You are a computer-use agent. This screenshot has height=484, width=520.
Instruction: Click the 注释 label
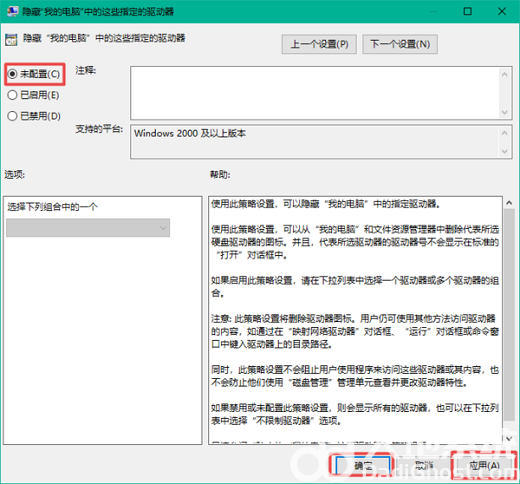86,71
